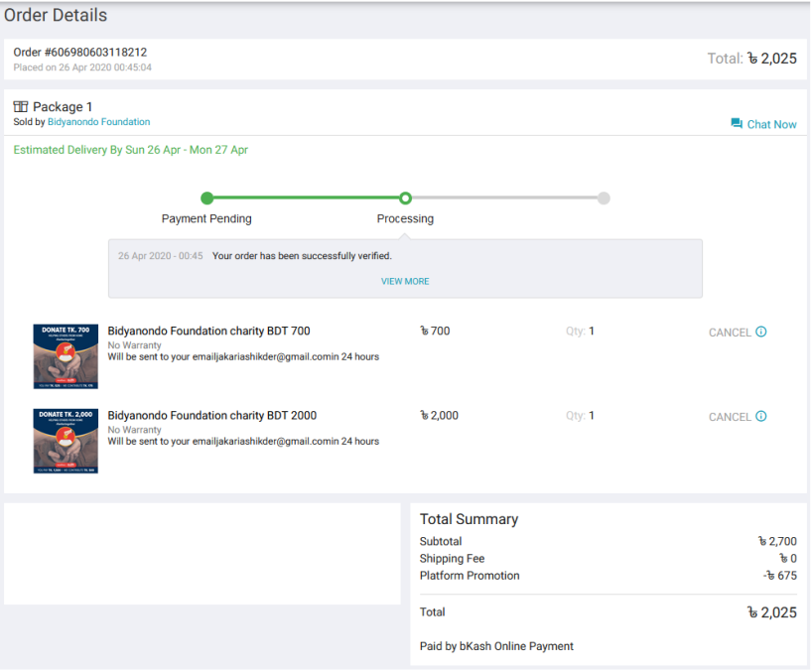Click the Estimated Delivery date text
The height and width of the screenshot is (672, 811).
pos(130,150)
